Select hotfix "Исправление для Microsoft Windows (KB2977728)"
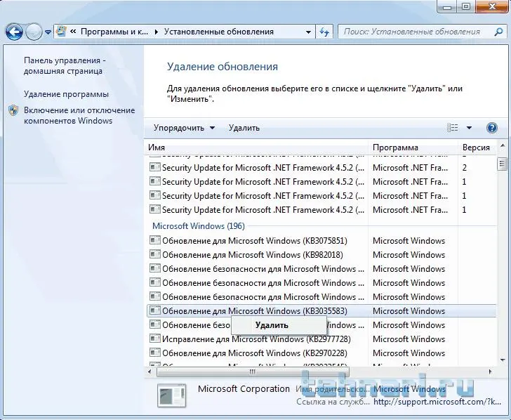511x420 pixels. pyautogui.click(x=321, y=339)
